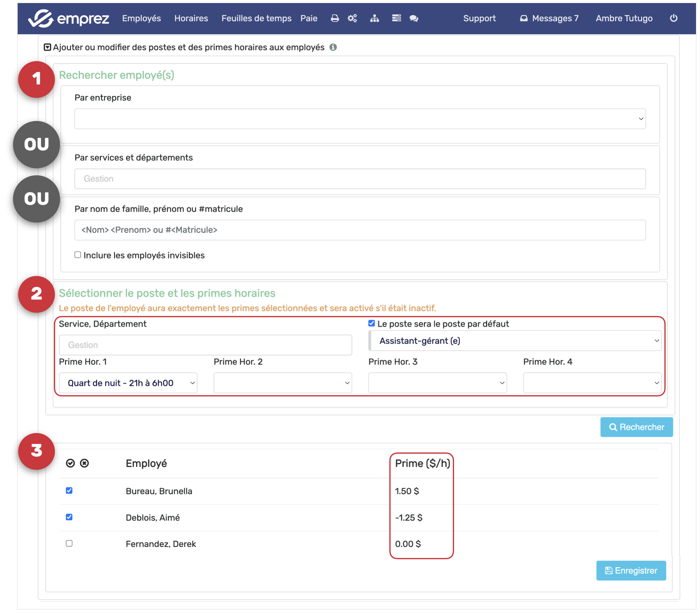Click the name or matricule search field
The height and width of the screenshot is (614, 700).
click(x=360, y=230)
